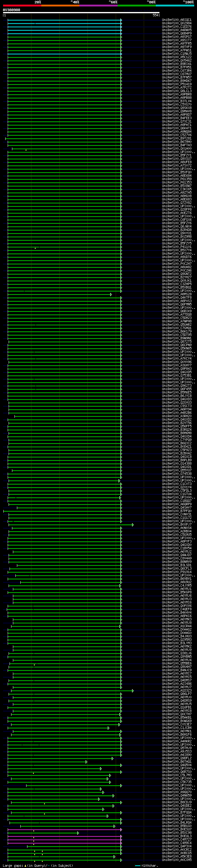Click the UniRef100_Q6K4T1 label

(177, 128)
